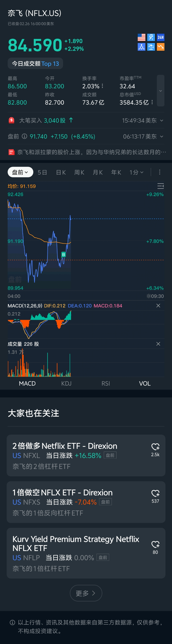Tap the lightning bolt icon
The image size is (172, 644).
coord(151,38)
